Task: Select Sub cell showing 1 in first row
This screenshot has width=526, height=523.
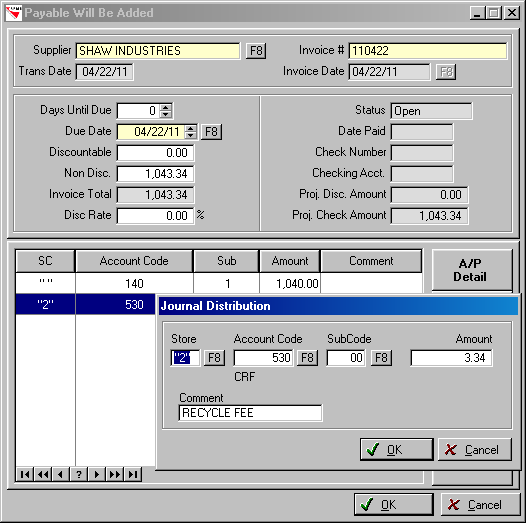Action: [226, 283]
